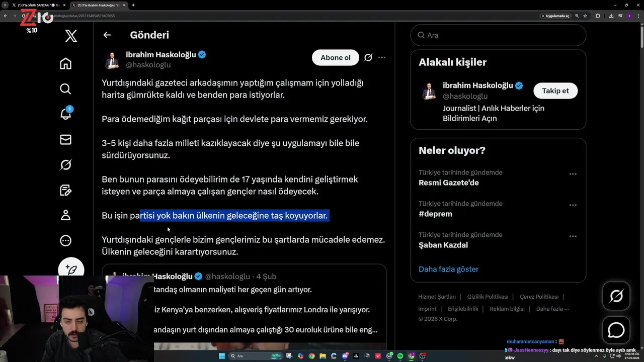This screenshot has height=362, width=644.
Task: Open Grok icon in the left sidebar
Action: click(65, 165)
